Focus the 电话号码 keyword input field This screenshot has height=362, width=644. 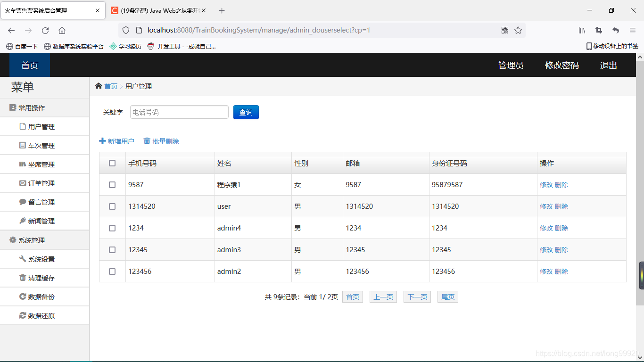[x=179, y=112]
